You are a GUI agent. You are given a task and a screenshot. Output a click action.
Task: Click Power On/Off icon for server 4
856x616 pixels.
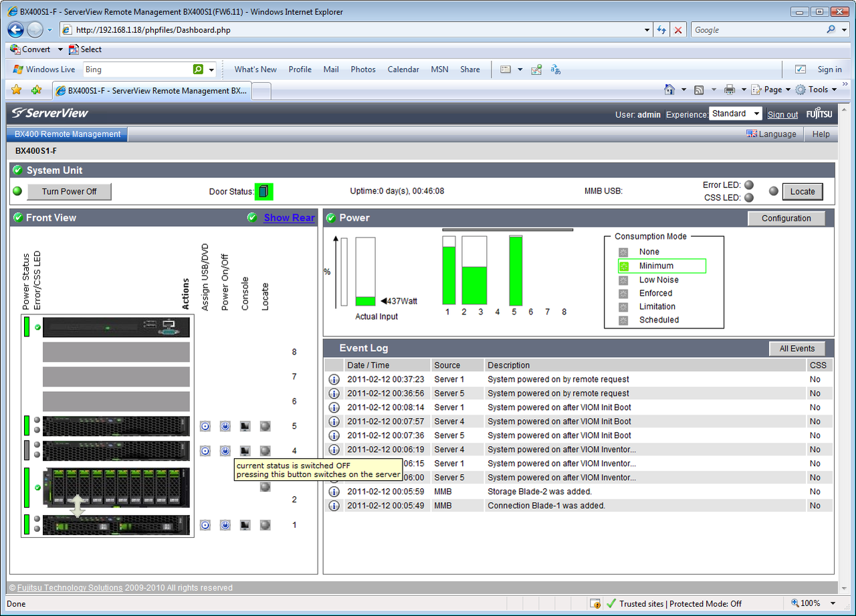coord(225,451)
